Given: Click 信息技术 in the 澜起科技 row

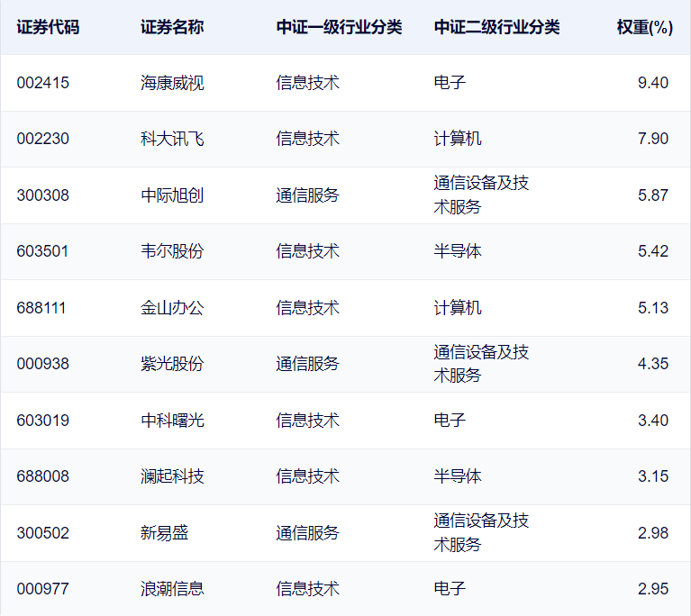Looking at the screenshot, I should click(307, 476).
